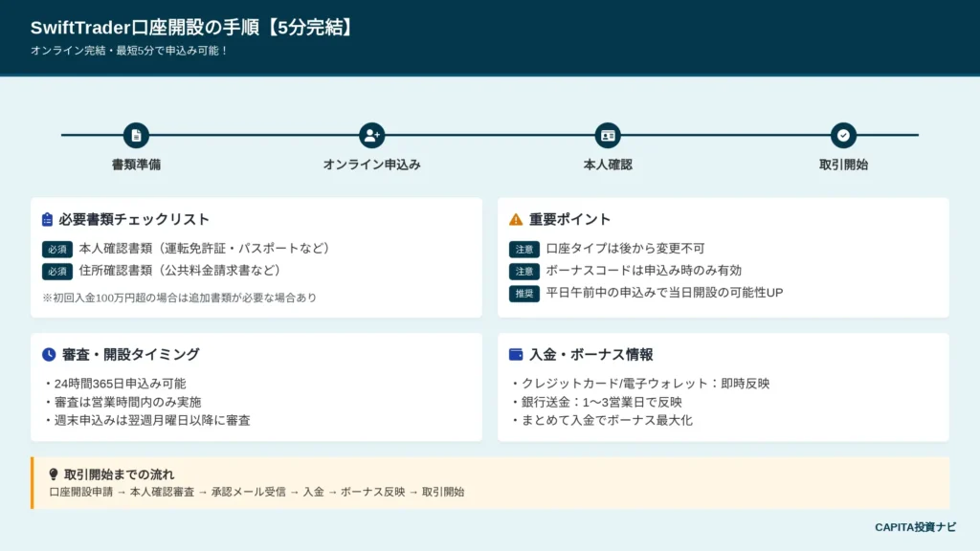Click the text 平日午前中の申込みで当日開設の可能性UP
Image resolution: width=980 pixels, height=551 pixels.
click(x=664, y=293)
